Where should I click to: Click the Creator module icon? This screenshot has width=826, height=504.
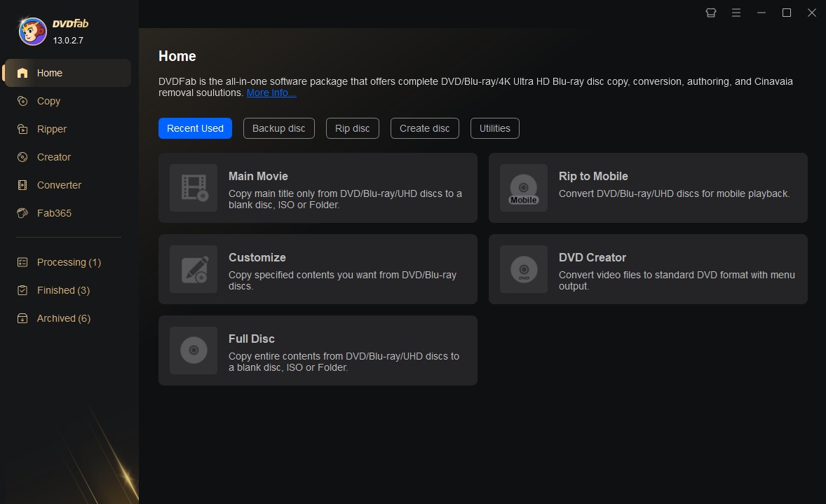[22, 157]
